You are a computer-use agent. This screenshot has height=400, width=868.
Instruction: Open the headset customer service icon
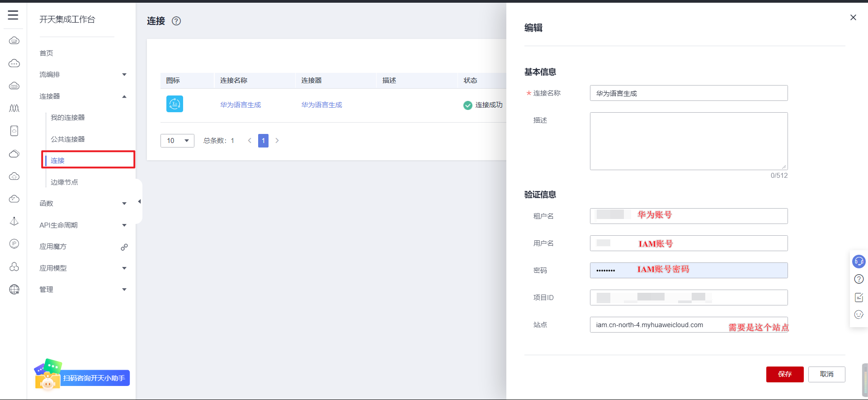(859, 261)
